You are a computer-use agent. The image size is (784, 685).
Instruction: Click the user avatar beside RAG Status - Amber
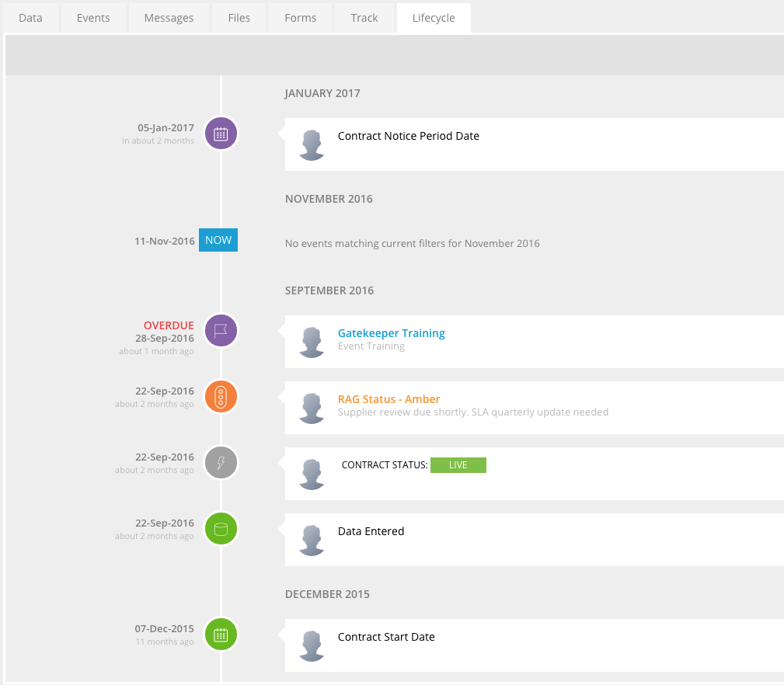tap(312, 409)
